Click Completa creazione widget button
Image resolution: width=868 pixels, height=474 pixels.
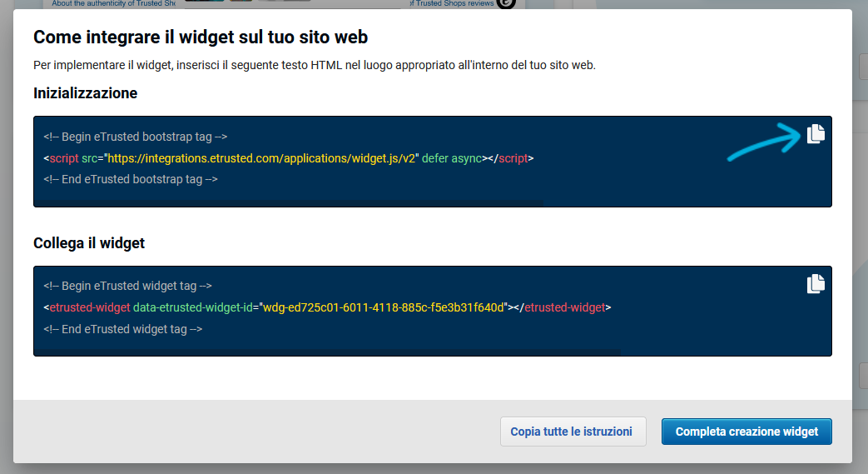click(x=746, y=432)
